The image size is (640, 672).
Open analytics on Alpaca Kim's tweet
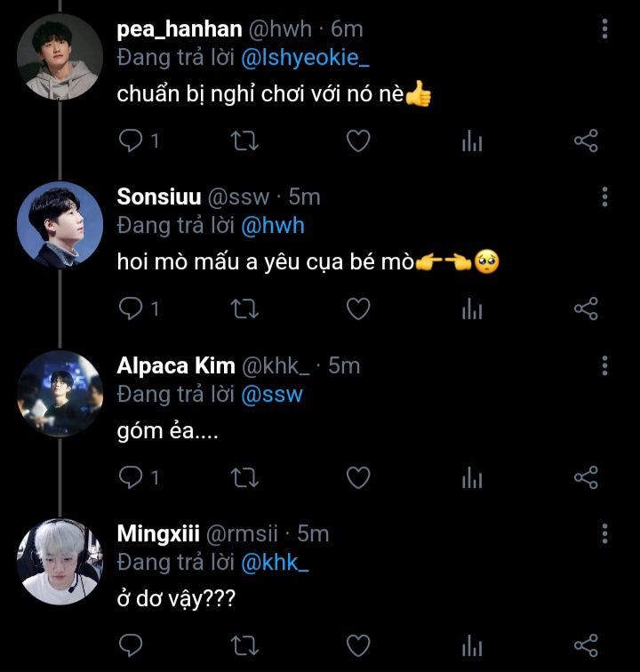coord(472,478)
